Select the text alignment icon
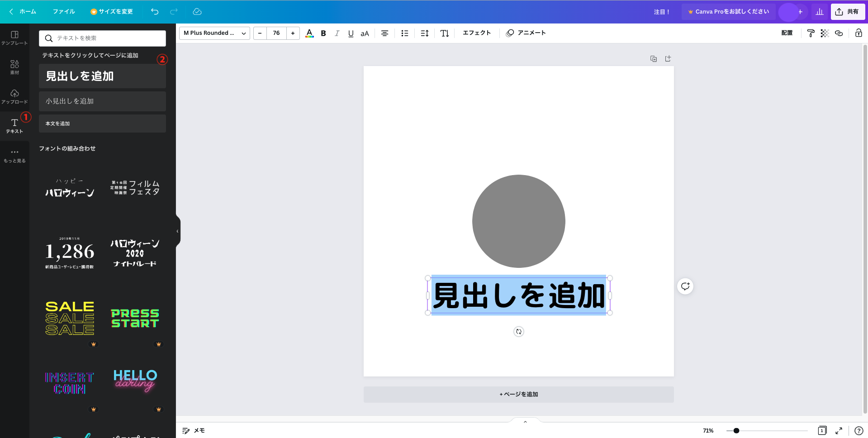Image resolution: width=868 pixels, height=438 pixels. (384, 33)
